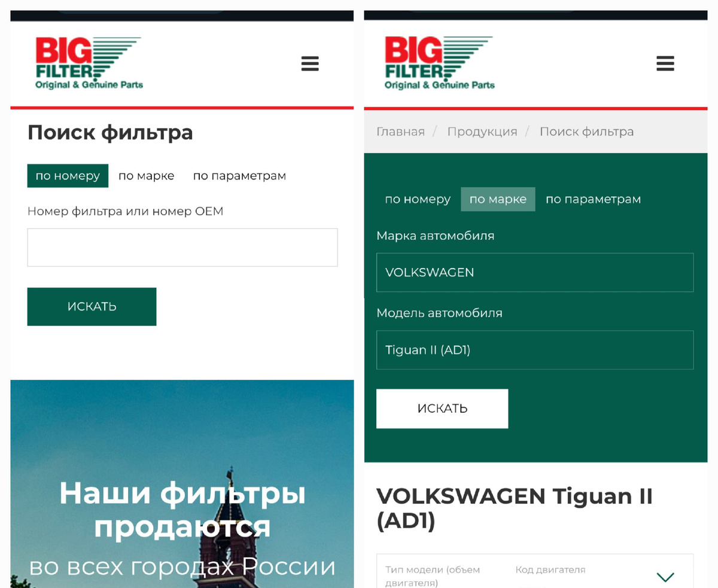Select 'по номеру' tab in left screen

68,176
